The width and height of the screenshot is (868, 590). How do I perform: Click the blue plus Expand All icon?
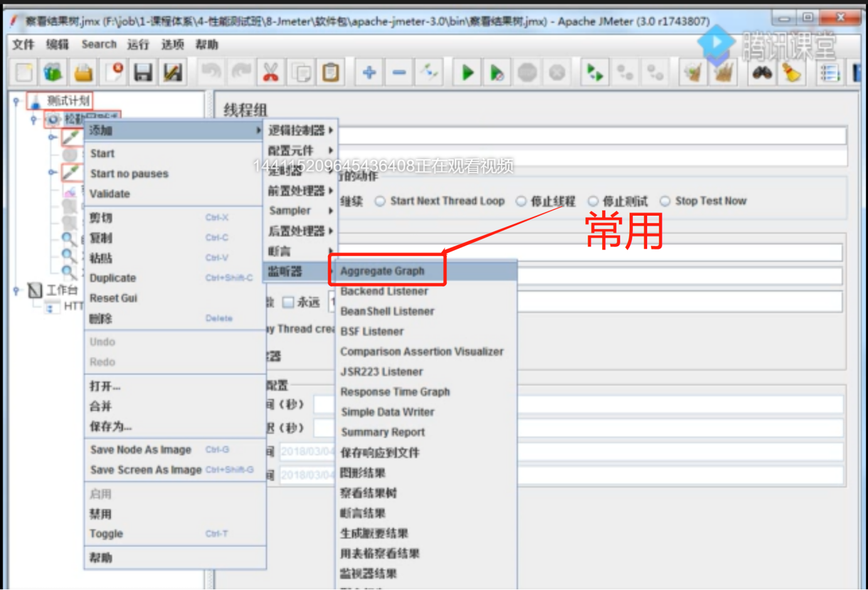(369, 73)
